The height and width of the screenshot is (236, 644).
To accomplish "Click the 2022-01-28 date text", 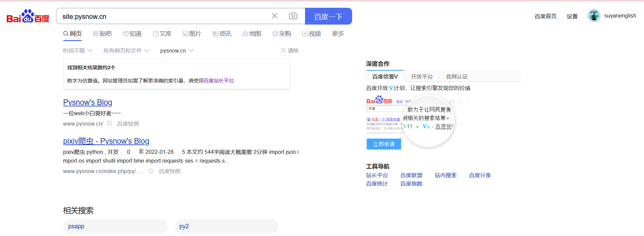I will pyautogui.click(x=159, y=152).
